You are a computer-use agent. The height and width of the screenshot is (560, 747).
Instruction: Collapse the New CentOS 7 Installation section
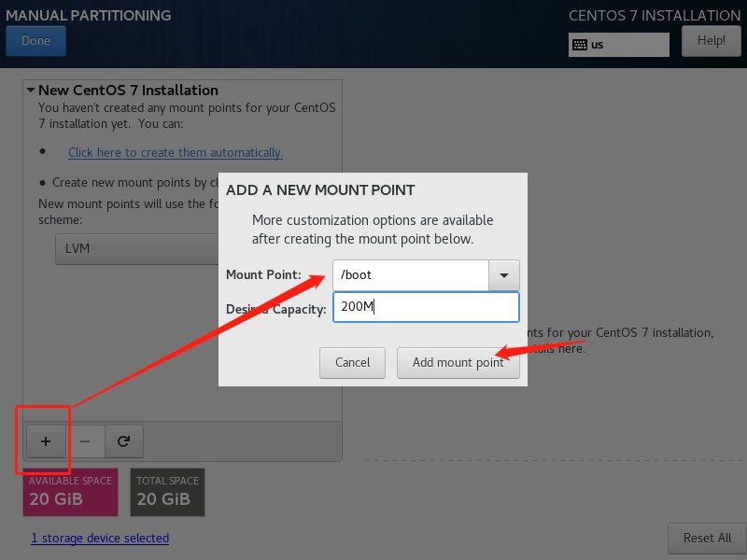(31, 90)
